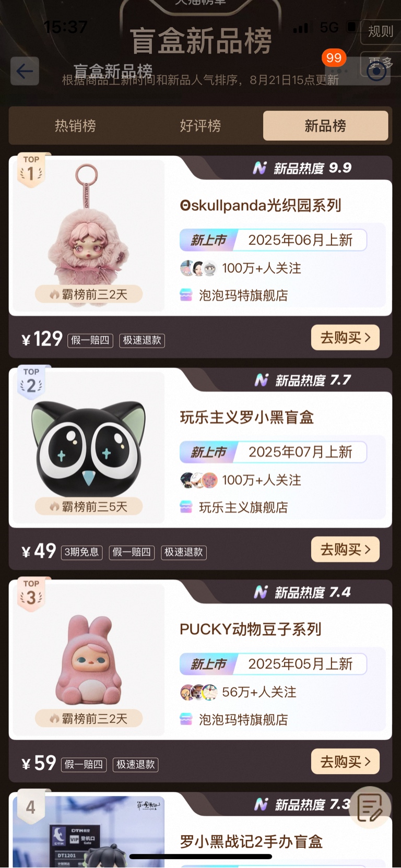Open 泡泡玛特旗舰店 store icon under Skullpanda

(x=186, y=295)
